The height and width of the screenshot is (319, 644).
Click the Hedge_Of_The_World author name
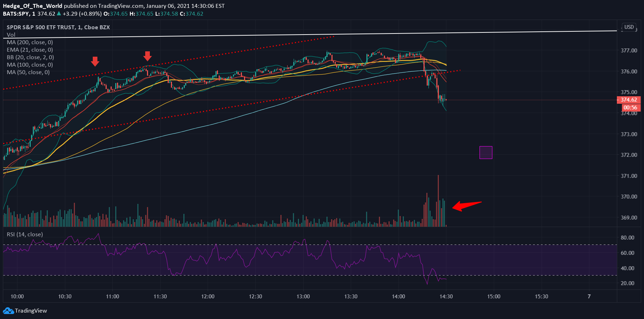click(x=32, y=6)
